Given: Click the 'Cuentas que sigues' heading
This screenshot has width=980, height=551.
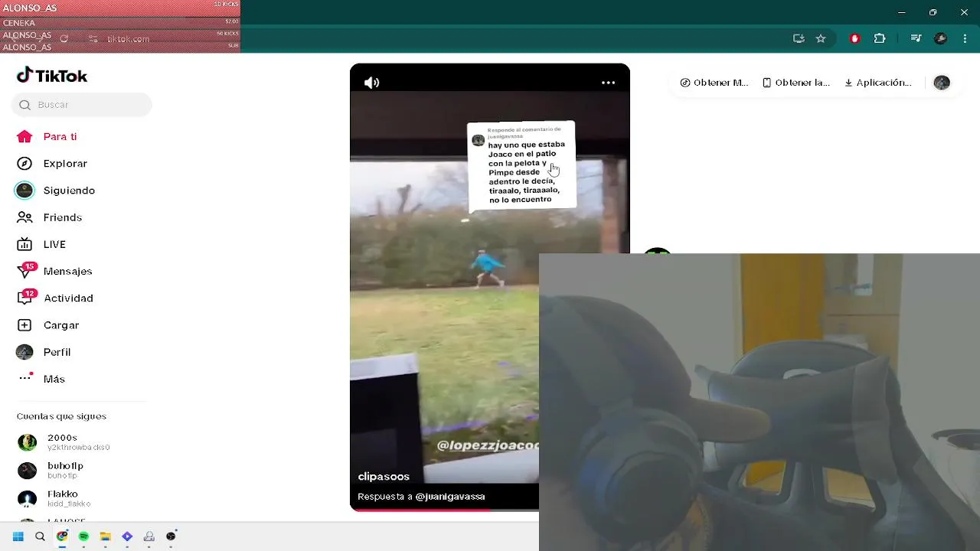Looking at the screenshot, I should pyautogui.click(x=61, y=416).
